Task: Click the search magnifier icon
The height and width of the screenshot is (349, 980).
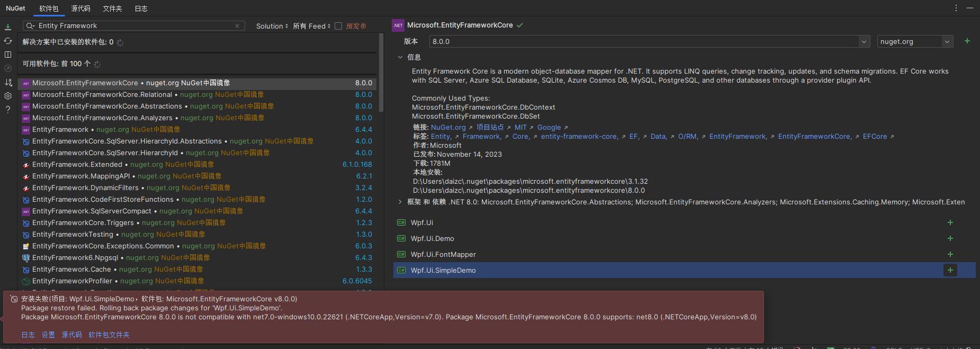Action: point(30,26)
